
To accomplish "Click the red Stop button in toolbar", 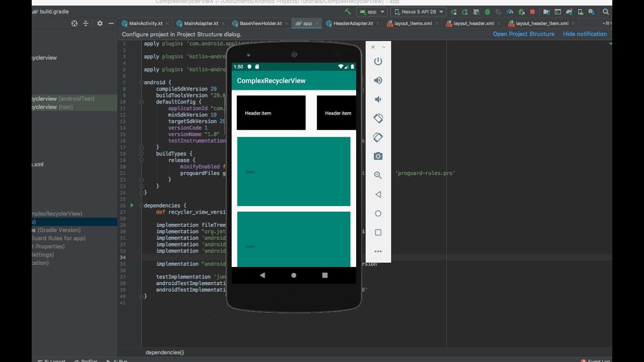I will tap(532, 12).
